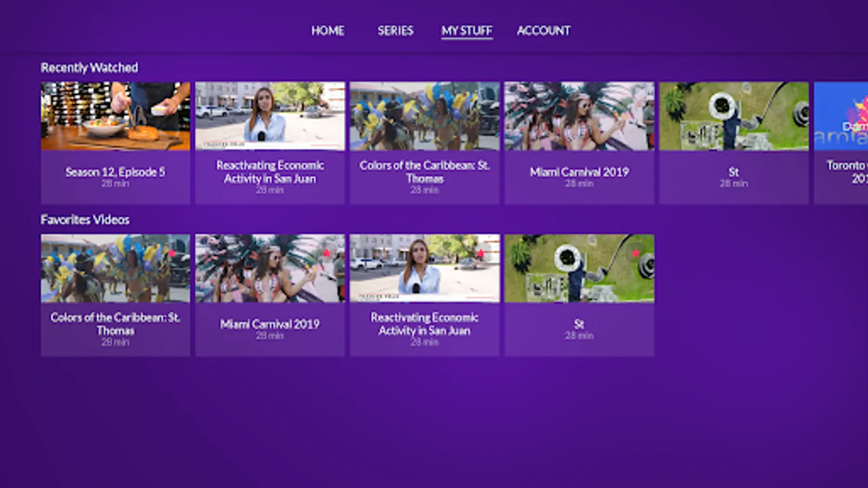Open the 'St' video thumbnail in Favorites Videos
868x488 pixels.
(579, 268)
